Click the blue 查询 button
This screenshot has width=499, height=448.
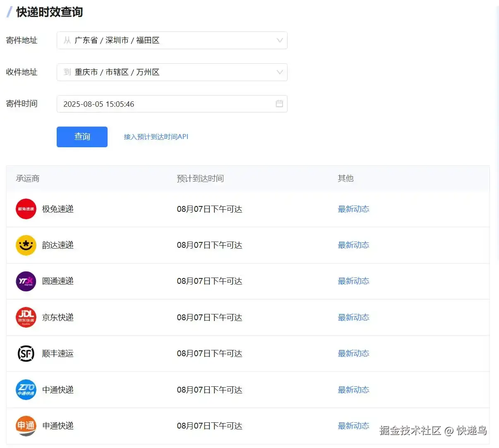(x=82, y=137)
